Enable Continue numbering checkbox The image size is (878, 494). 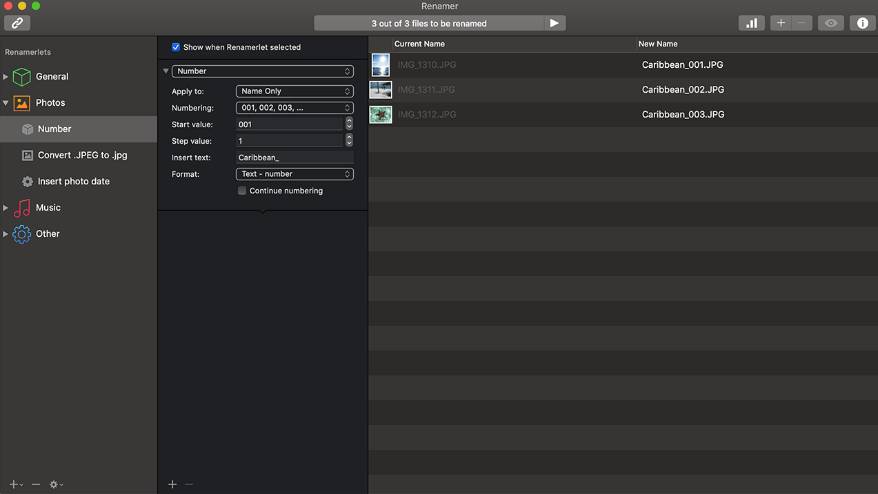click(242, 191)
